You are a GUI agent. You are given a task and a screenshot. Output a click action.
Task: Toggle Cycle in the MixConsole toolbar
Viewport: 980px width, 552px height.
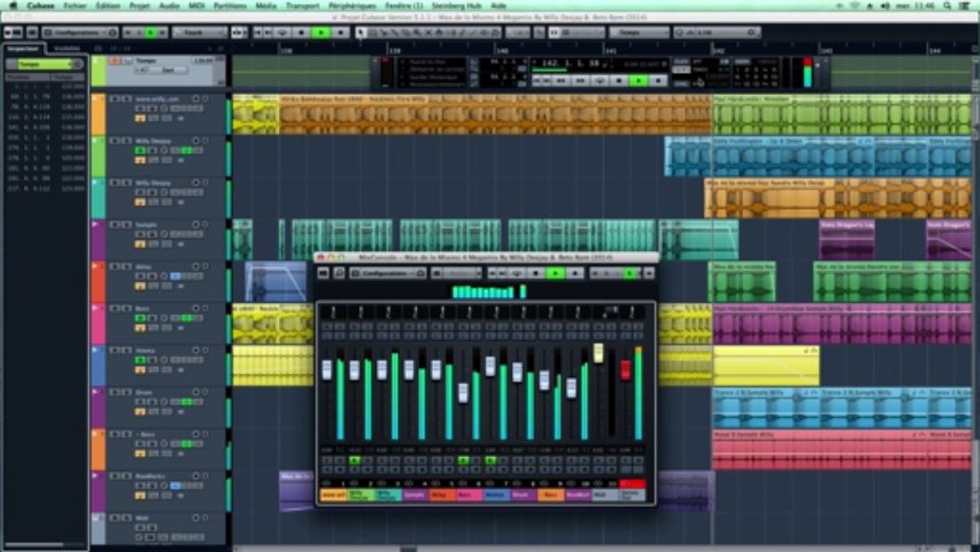(516, 273)
